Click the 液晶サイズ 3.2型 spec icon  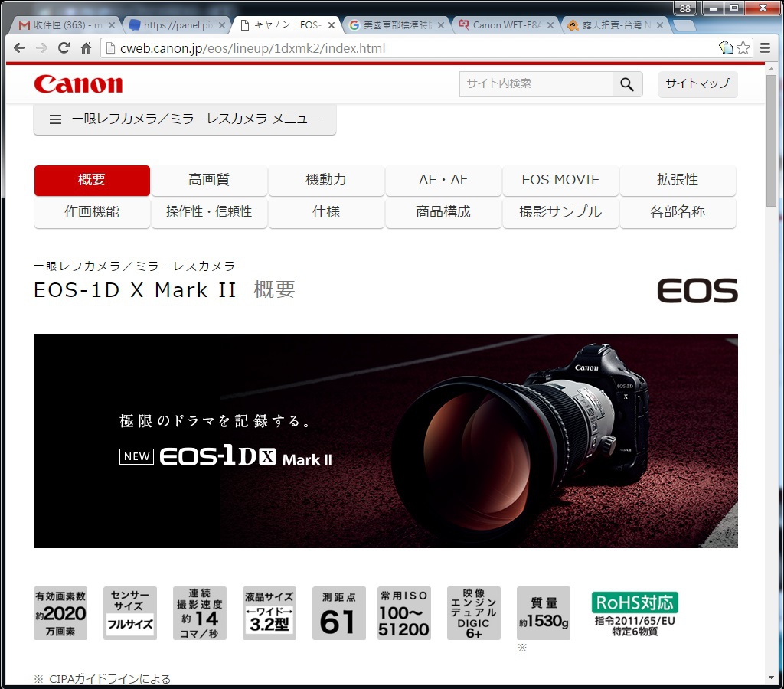coord(269,613)
